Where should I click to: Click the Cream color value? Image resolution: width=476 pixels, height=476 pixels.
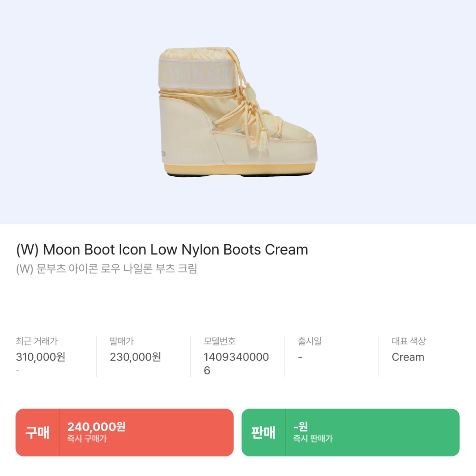point(408,357)
